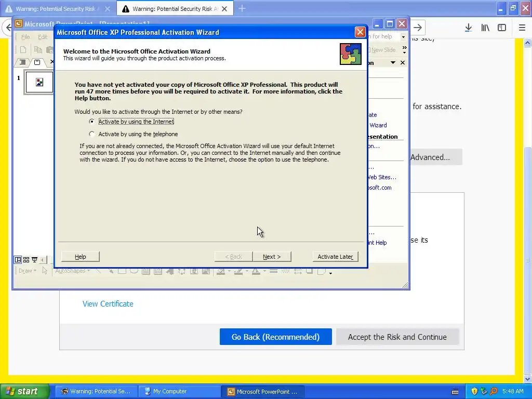Select Activate by using the Internet option
This screenshot has height=399, width=532.
click(132, 122)
